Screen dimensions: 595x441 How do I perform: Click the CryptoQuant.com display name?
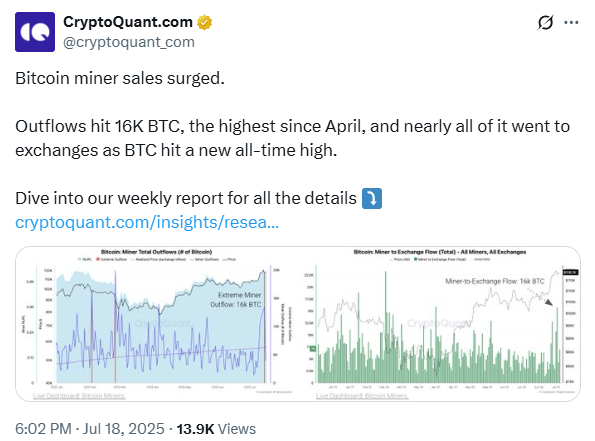point(128,22)
